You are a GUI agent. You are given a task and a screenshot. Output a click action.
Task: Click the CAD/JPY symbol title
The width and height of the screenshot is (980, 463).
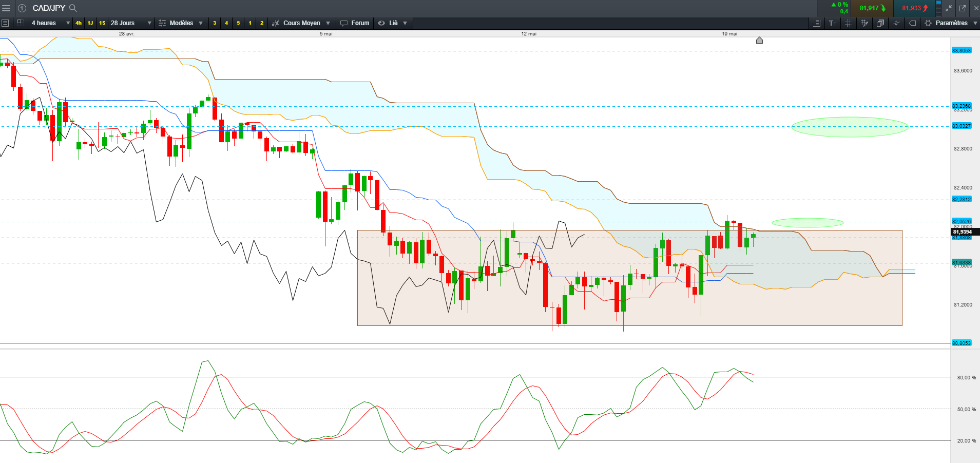coord(49,8)
